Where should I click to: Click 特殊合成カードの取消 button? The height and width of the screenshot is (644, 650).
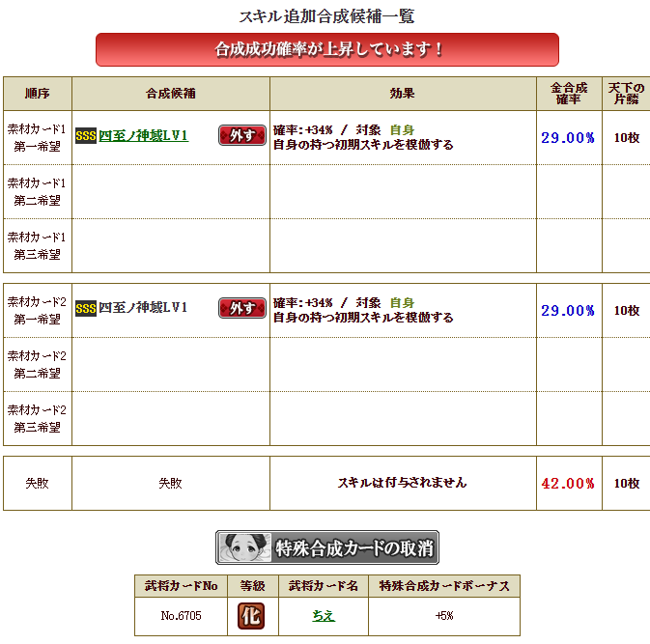327,547
